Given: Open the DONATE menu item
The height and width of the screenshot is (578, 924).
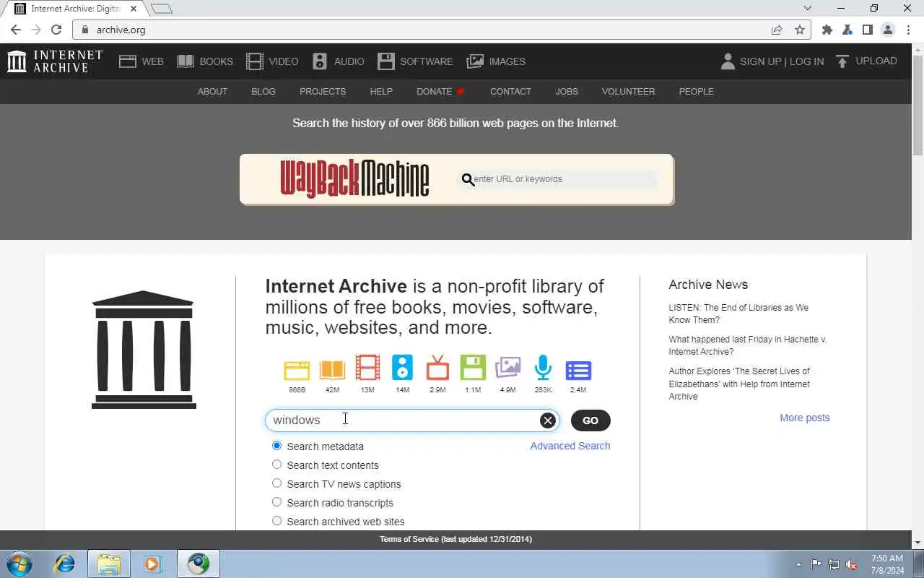Looking at the screenshot, I should [440, 92].
